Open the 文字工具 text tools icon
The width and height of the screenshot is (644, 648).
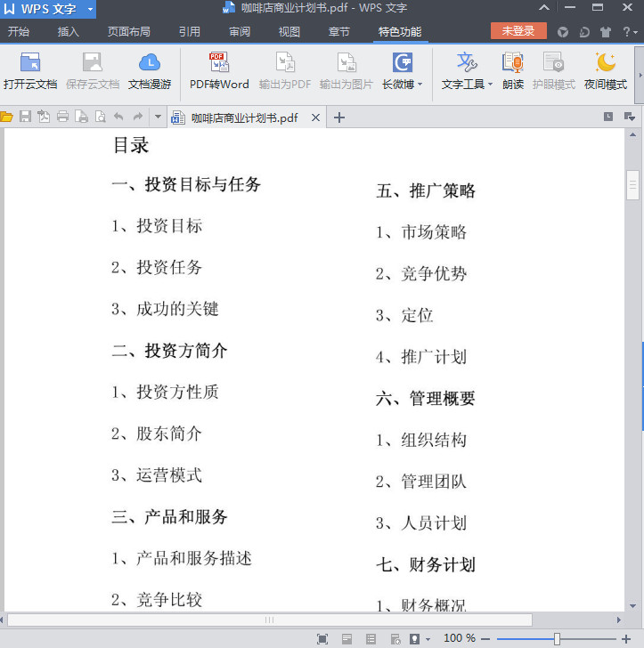click(467, 62)
